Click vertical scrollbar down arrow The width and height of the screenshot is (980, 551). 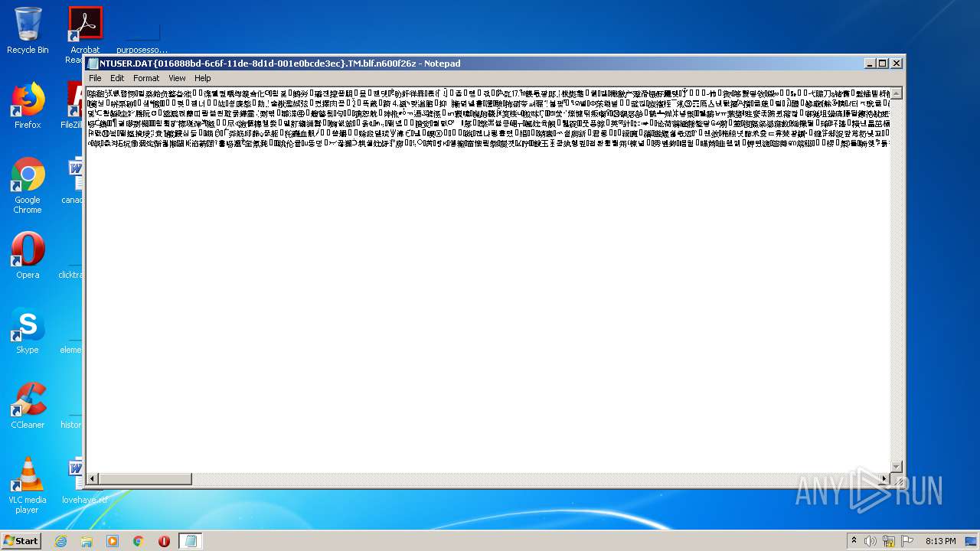pyautogui.click(x=897, y=467)
